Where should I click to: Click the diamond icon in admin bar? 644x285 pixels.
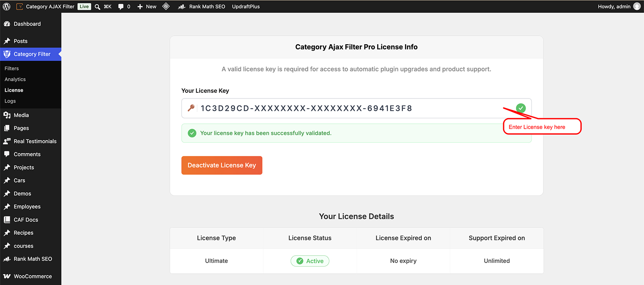166,6
